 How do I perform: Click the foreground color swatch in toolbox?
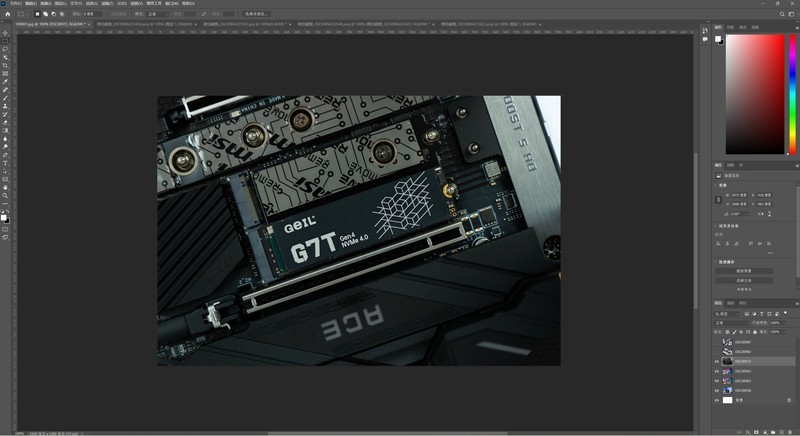click(4, 217)
